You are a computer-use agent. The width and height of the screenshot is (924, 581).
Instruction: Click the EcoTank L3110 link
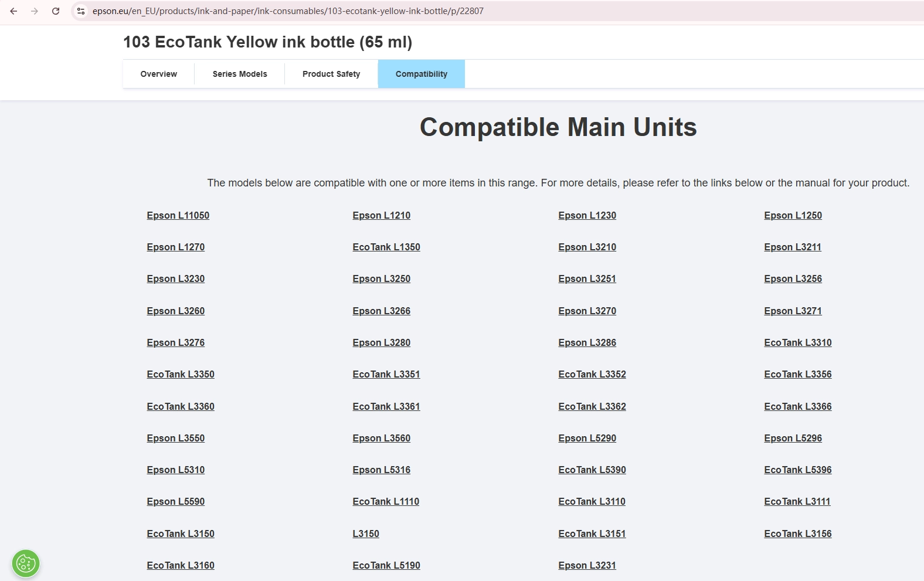pyautogui.click(x=592, y=501)
